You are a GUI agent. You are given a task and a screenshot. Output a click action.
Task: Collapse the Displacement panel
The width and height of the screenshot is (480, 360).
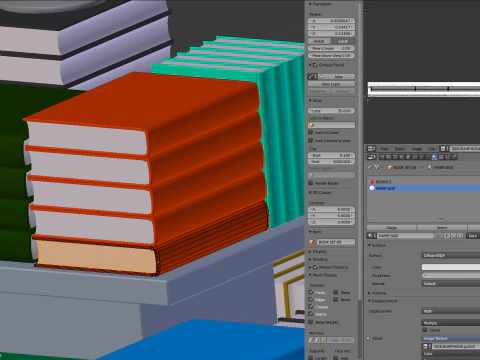tap(369, 301)
